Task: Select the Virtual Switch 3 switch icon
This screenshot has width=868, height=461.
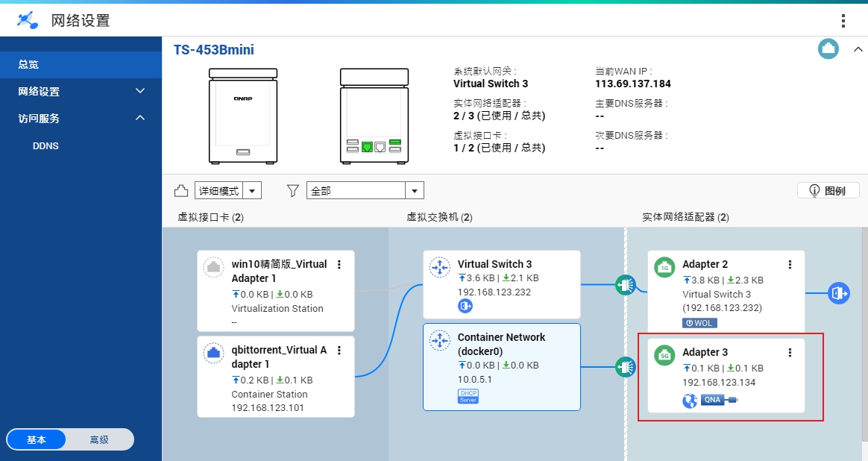Action: 439,267
